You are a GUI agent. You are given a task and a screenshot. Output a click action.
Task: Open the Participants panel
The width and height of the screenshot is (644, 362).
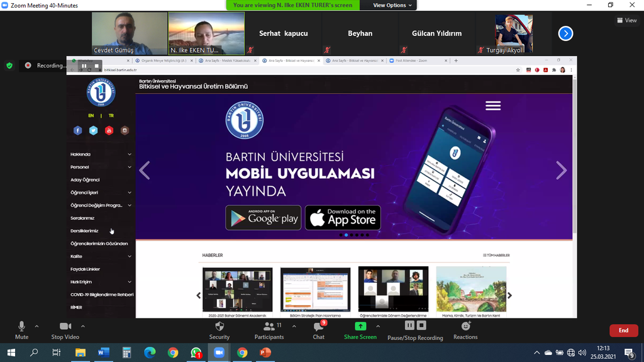coord(269,331)
